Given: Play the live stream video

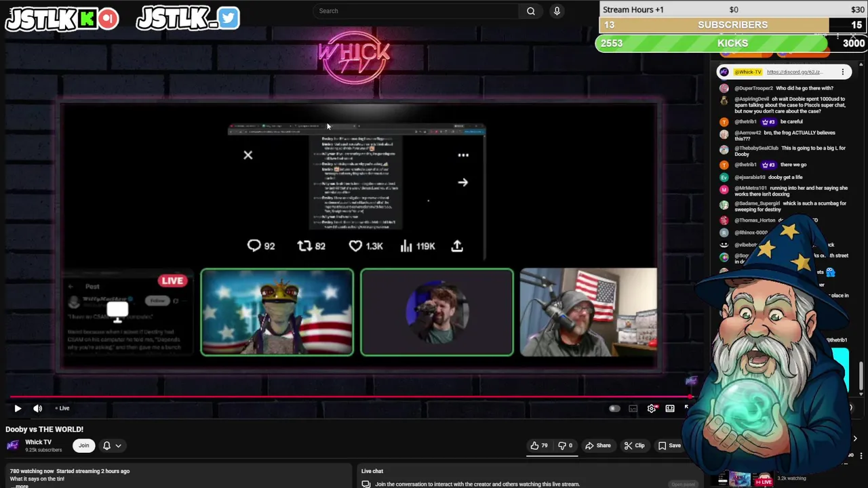Looking at the screenshot, I should (18, 408).
